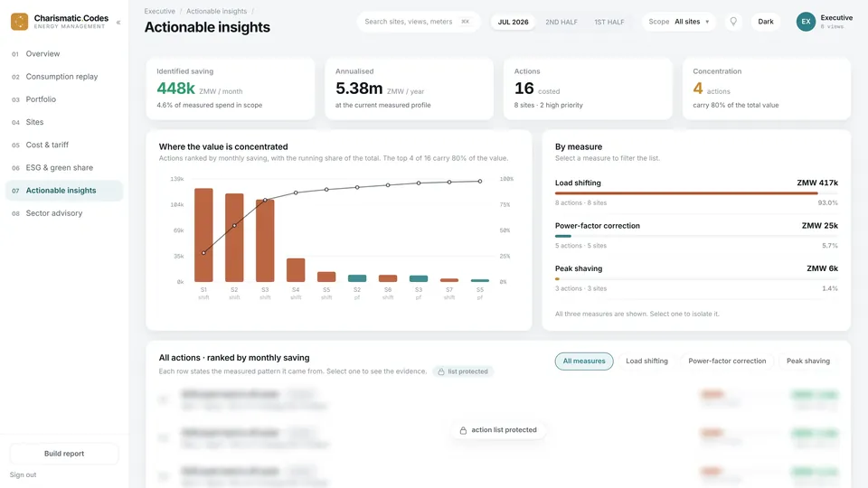
Task: Open the EX user avatar
Action: tap(806, 22)
